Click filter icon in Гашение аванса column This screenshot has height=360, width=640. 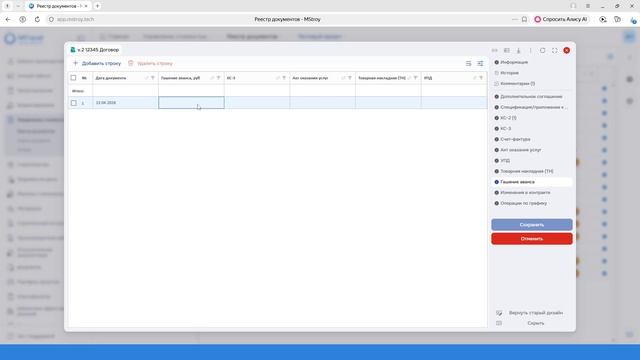(218, 78)
